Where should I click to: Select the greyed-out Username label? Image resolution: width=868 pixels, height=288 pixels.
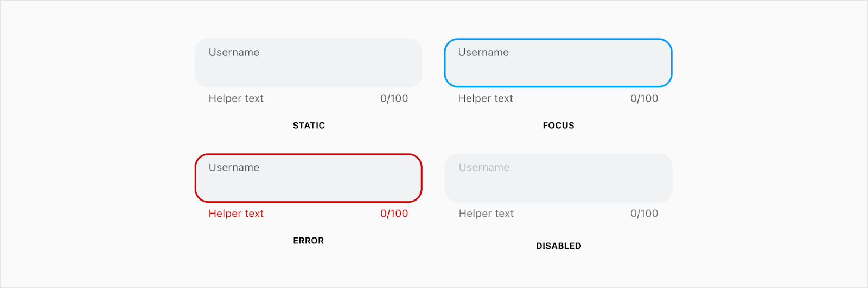click(x=484, y=167)
